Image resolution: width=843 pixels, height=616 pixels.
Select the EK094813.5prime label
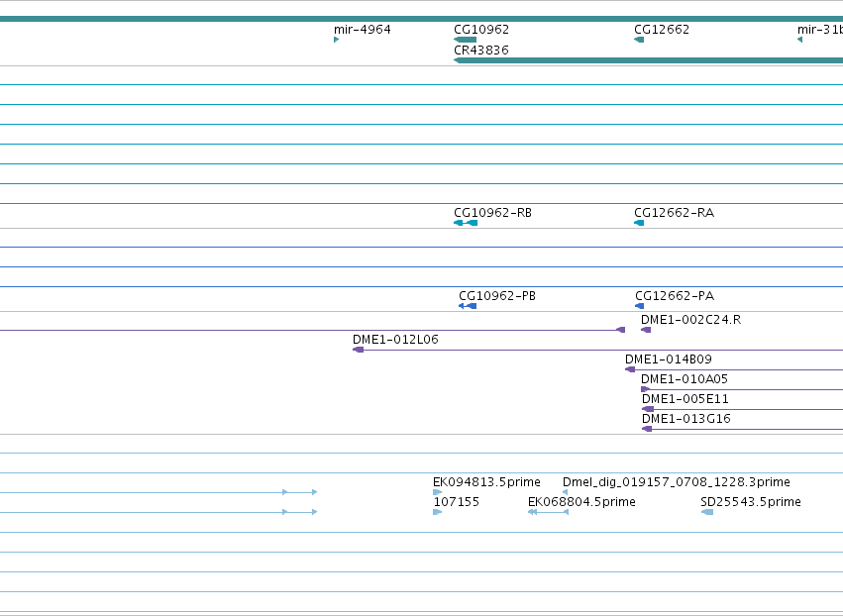(x=486, y=482)
